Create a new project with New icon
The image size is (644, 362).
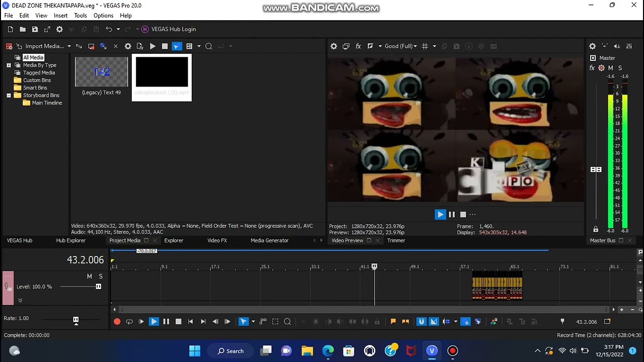click(10, 29)
